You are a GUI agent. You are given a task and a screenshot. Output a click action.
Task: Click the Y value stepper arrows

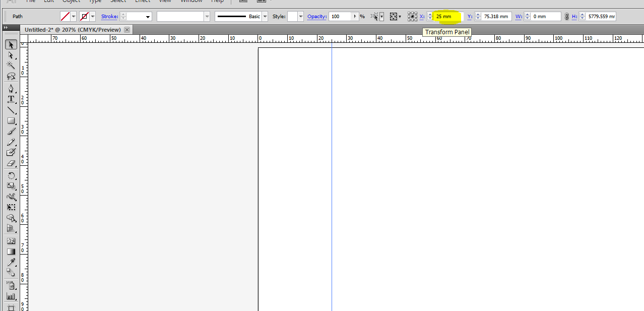477,17
